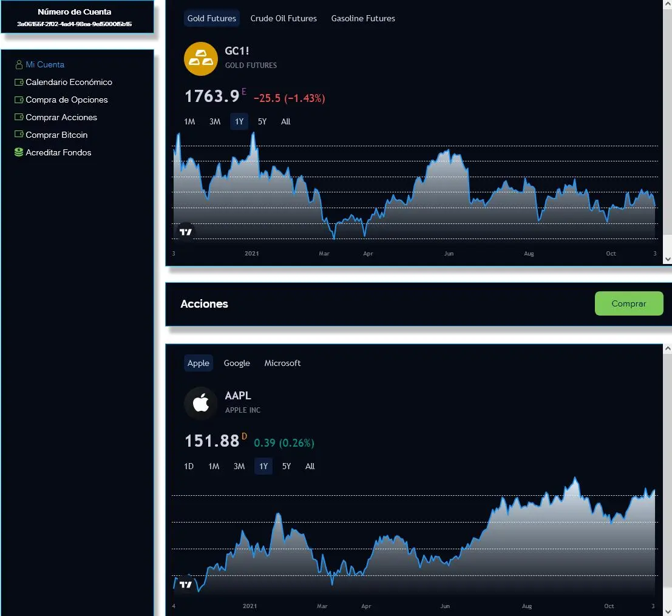The width and height of the screenshot is (672, 616).
Task: Go to Compra de Opciones
Action: [x=67, y=100]
